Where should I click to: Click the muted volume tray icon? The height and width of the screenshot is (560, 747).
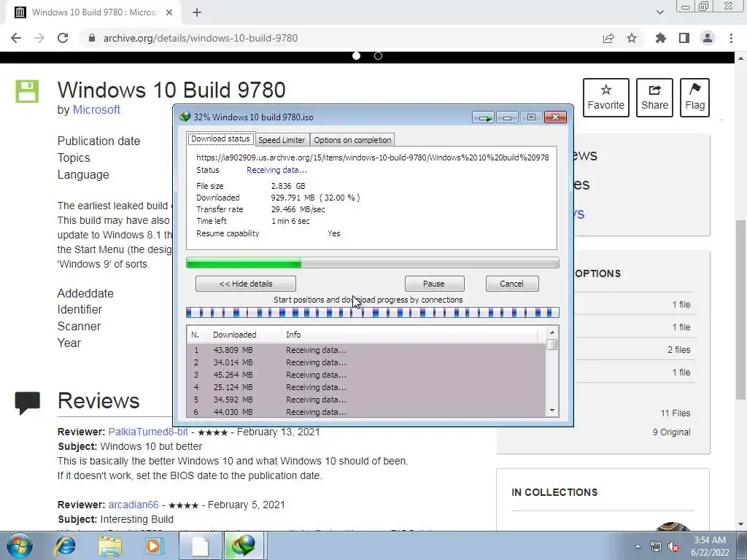pyautogui.click(x=673, y=547)
